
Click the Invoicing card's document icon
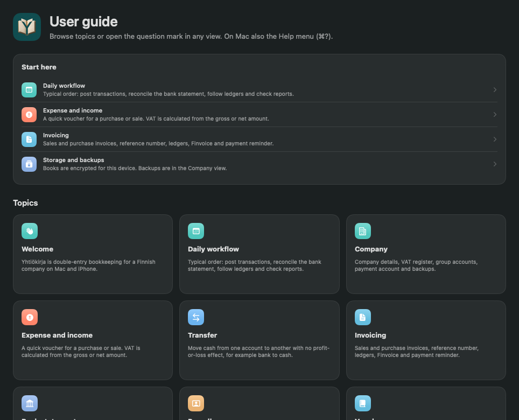coord(363,317)
